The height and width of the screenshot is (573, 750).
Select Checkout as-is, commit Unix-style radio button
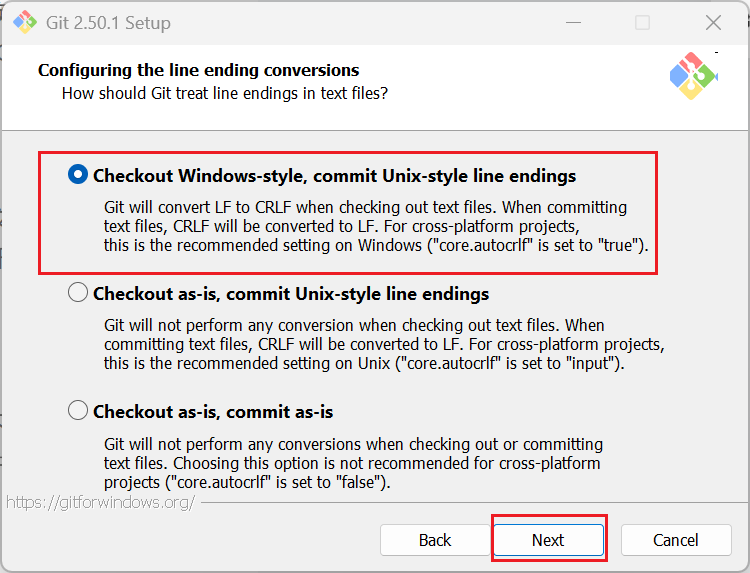tap(77, 292)
